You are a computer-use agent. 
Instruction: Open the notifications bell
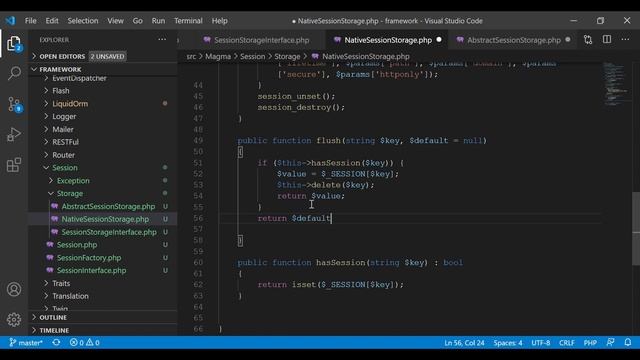coord(628,342)
